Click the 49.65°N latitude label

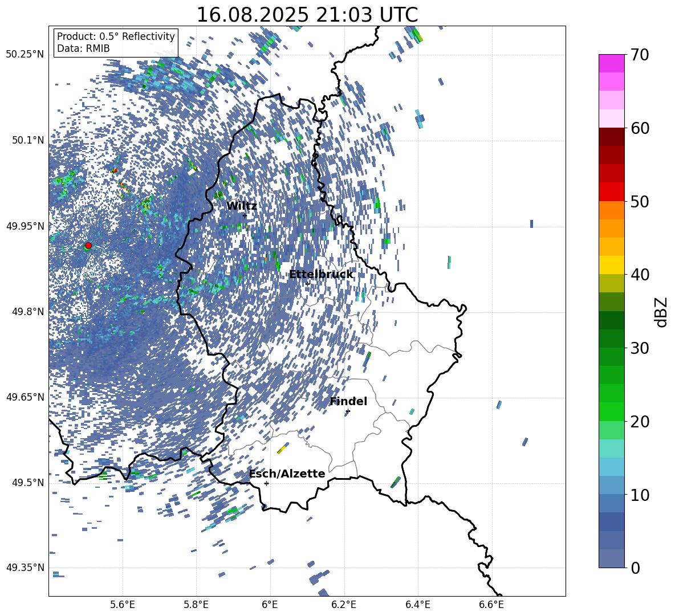[25, 397]
